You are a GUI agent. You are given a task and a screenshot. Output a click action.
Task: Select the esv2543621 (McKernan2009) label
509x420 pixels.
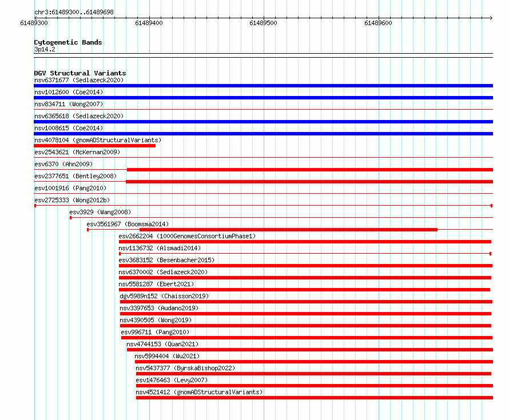(77, 152)
